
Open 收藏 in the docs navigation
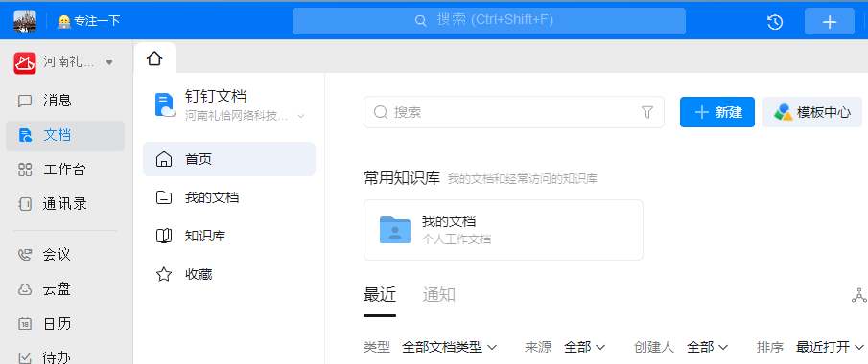tap(229, 274)
